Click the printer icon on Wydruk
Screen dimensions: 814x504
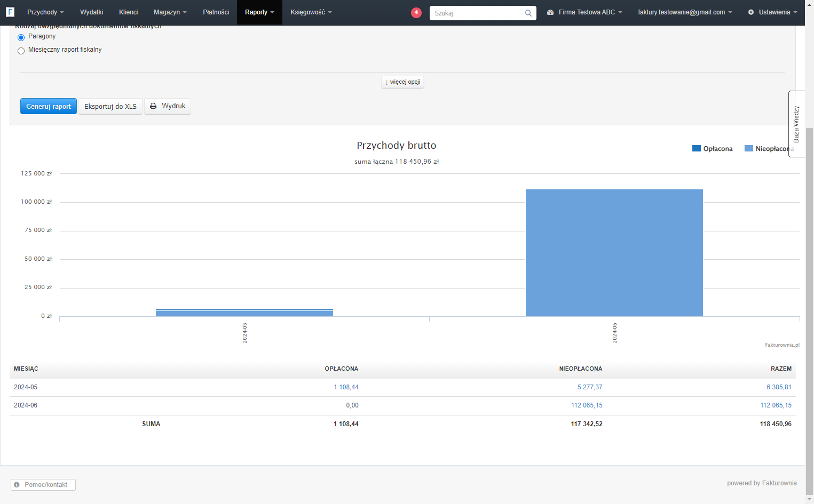(153, 106)
